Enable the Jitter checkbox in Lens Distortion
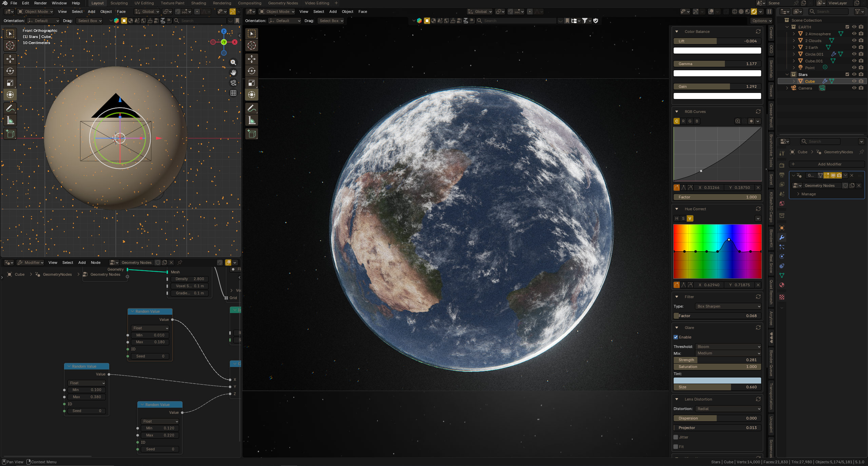Screen dimensions: 868x466 click(676, 437)
